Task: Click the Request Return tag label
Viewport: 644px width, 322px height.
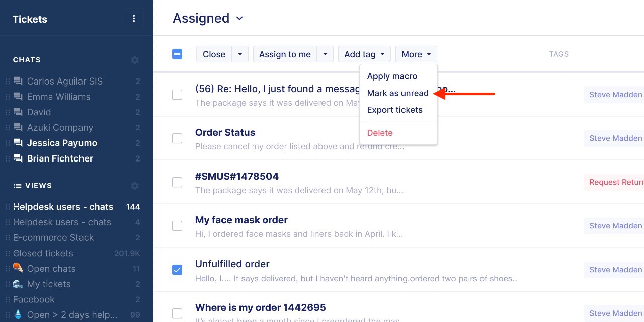Action: (x=614, y=182)
